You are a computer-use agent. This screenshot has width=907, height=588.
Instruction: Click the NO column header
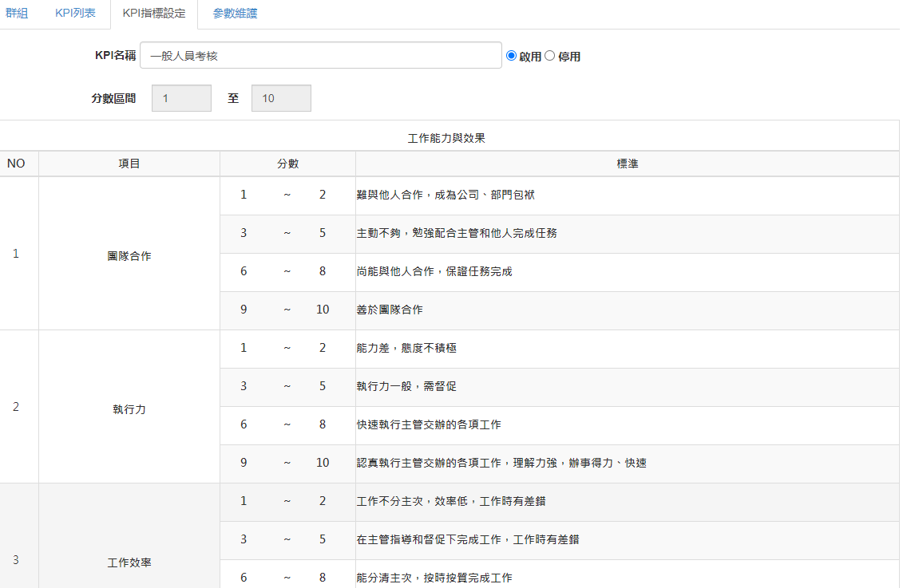pyautogui.click(x=16, y=164)
